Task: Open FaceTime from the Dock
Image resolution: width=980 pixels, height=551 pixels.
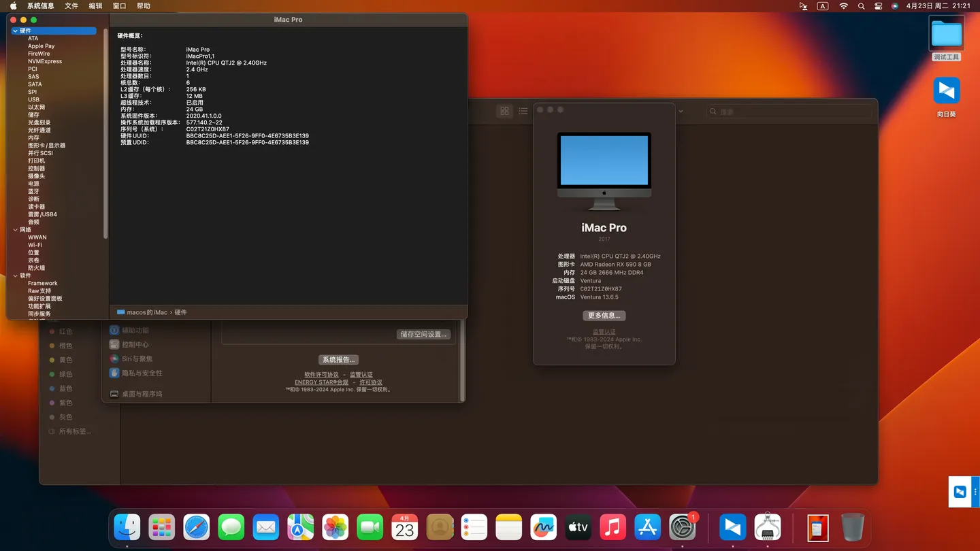Action: [x=370, y=527]
